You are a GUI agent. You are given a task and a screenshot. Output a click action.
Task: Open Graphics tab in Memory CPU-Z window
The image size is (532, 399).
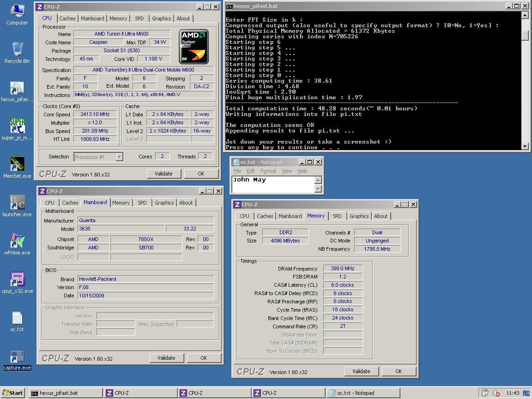coord(359,216)
